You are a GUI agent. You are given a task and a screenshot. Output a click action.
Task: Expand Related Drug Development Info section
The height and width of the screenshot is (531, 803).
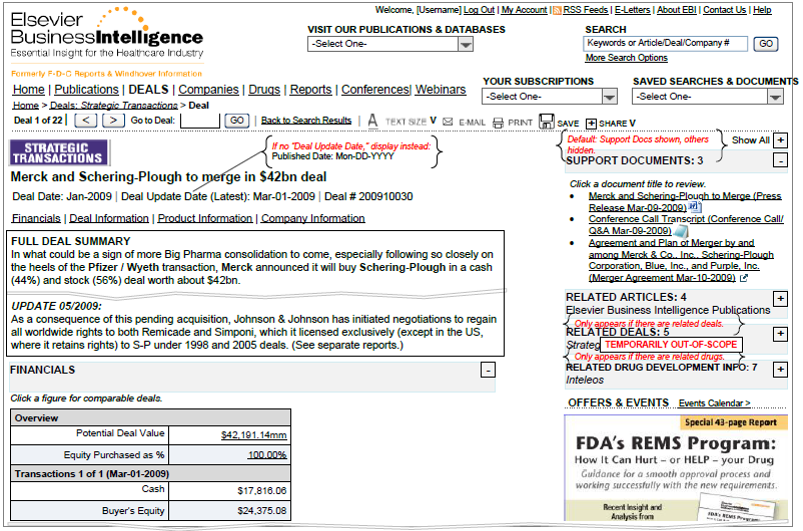pos(780,369)
